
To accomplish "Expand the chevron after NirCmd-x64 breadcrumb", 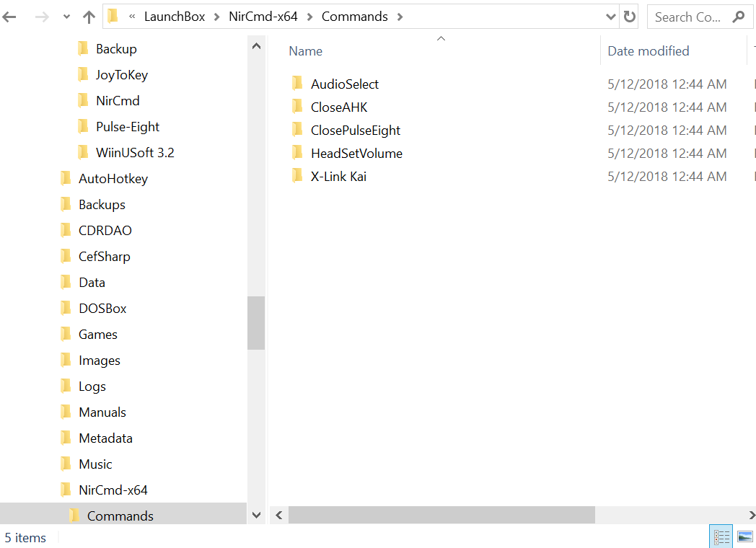I will tap(309, 17).
